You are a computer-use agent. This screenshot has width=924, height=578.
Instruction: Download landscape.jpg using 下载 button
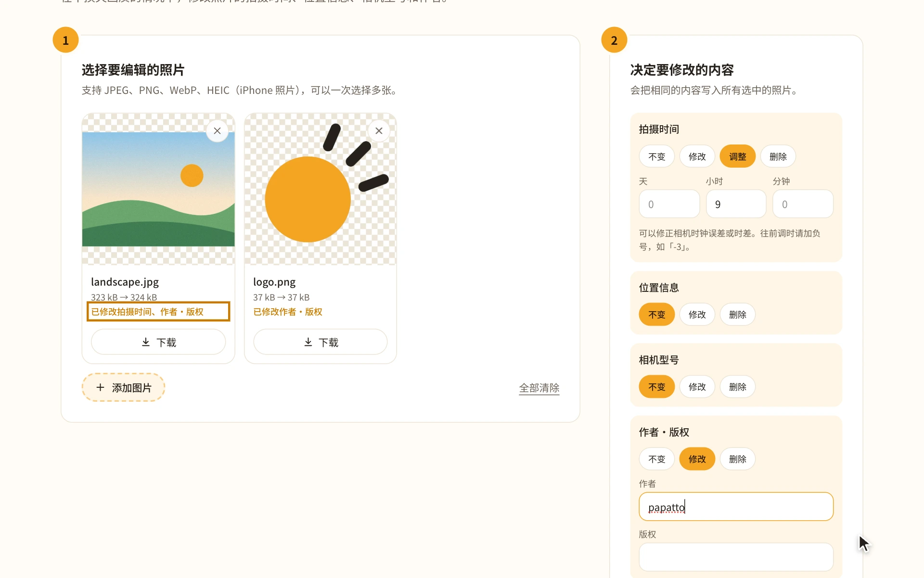158,342
